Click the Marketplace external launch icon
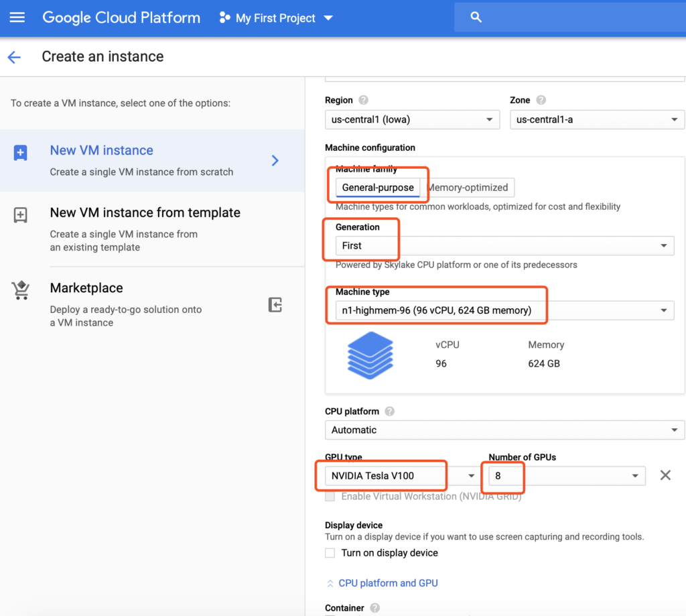 tap(275, 305)
